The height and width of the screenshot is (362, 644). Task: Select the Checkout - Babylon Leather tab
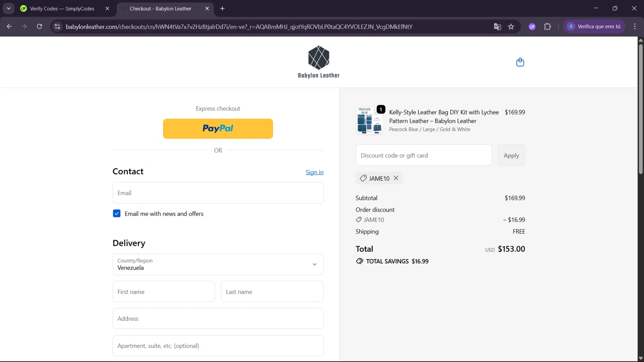(161, 9)
